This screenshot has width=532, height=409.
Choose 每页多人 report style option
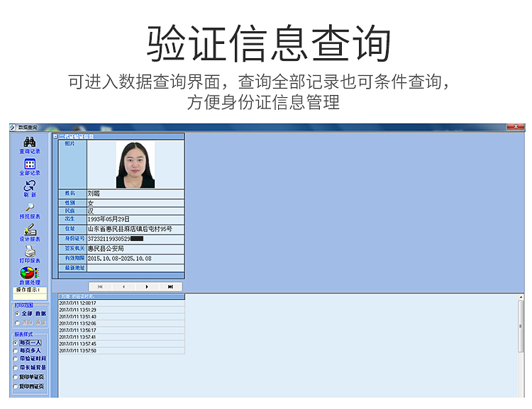[16, 351]
